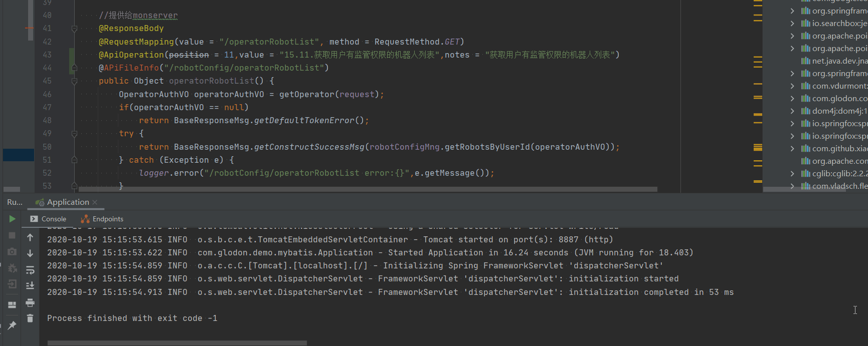Expand the com.vladsch.fle library node
The width and height of the screenshot is (868, 346).
coord(792,186)
